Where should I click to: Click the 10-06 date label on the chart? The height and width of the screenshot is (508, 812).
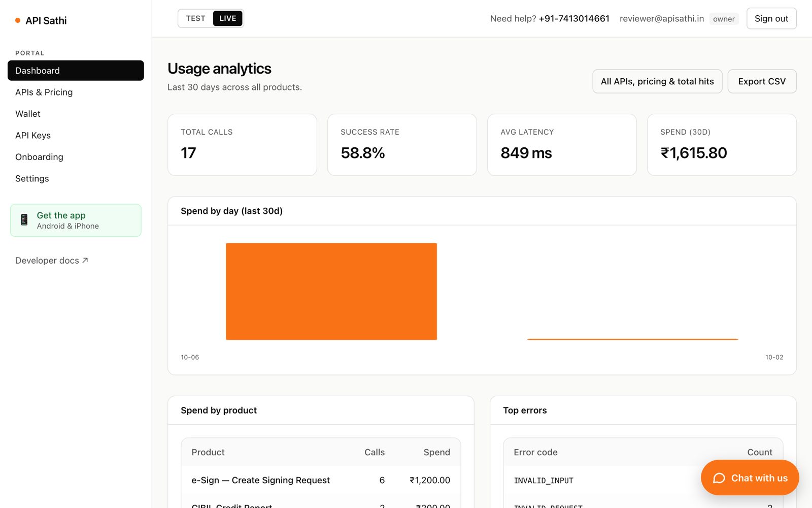point(190,357)
